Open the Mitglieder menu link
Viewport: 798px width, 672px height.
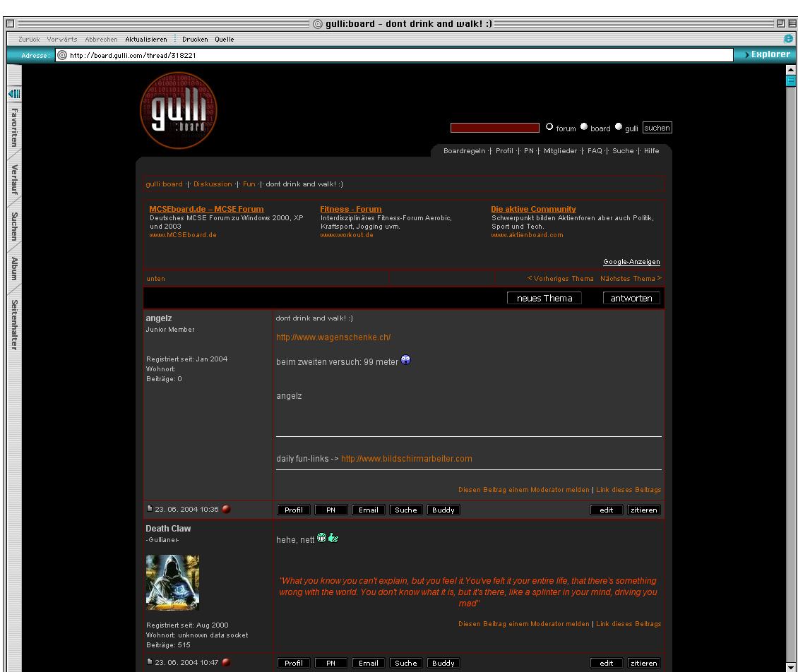(x=560, y=150)
